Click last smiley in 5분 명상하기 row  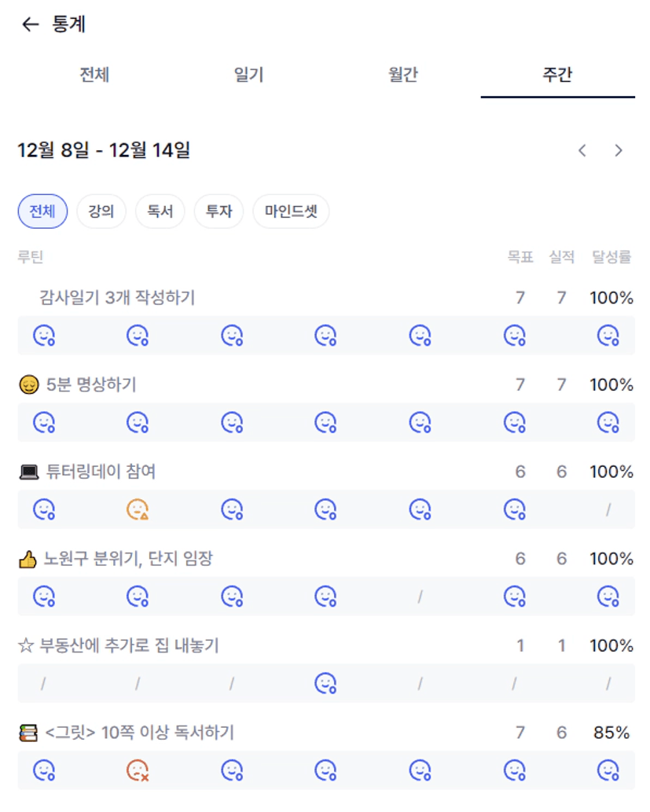pos(608,423)
